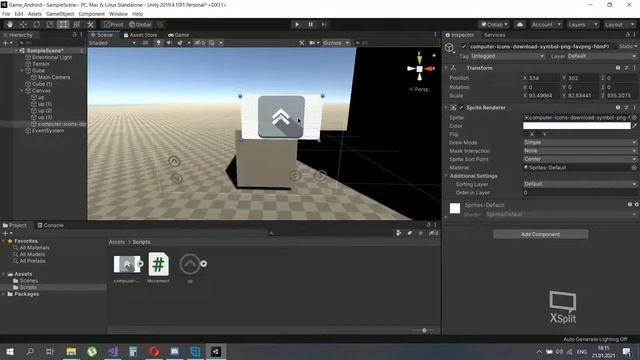
Task: Toggle GameObject active checkbox
Action: click(x=463, y=47)
